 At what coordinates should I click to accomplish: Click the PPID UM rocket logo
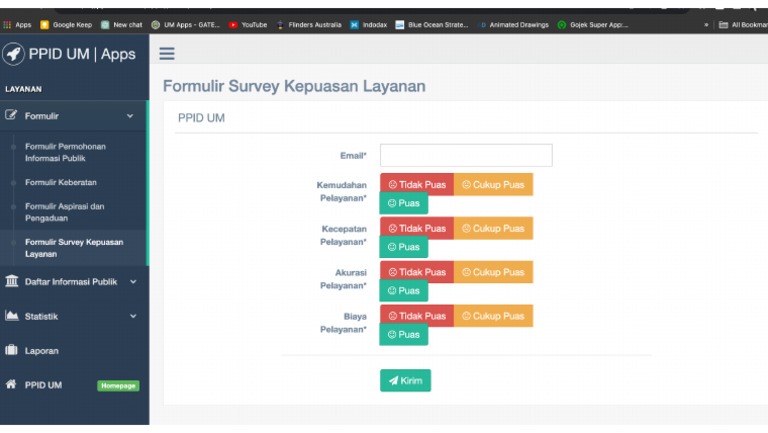14,54
